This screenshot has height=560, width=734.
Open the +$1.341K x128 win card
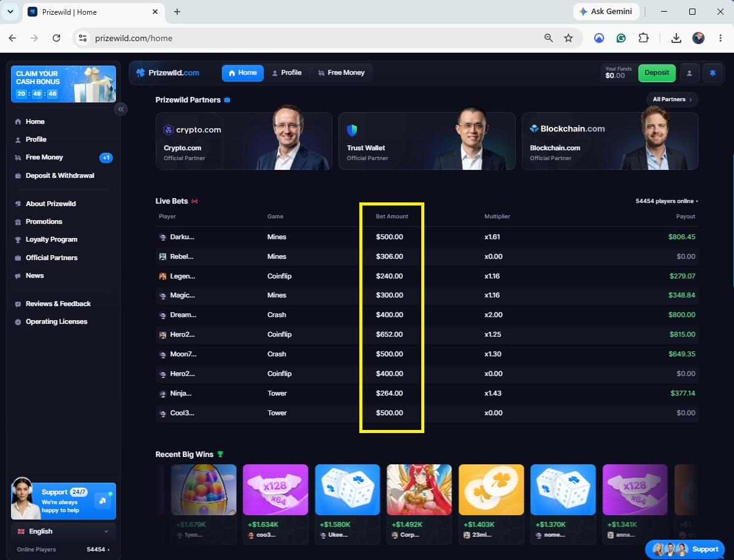point(635,504)
